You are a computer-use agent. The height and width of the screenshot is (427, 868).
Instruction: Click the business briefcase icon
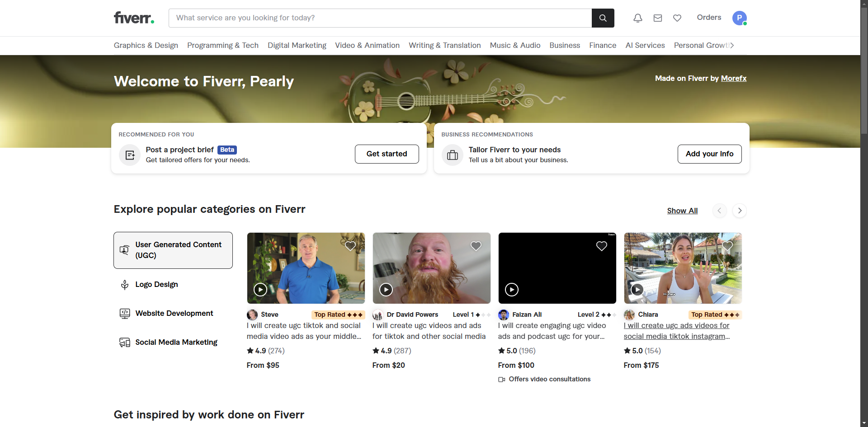[453, 155]
